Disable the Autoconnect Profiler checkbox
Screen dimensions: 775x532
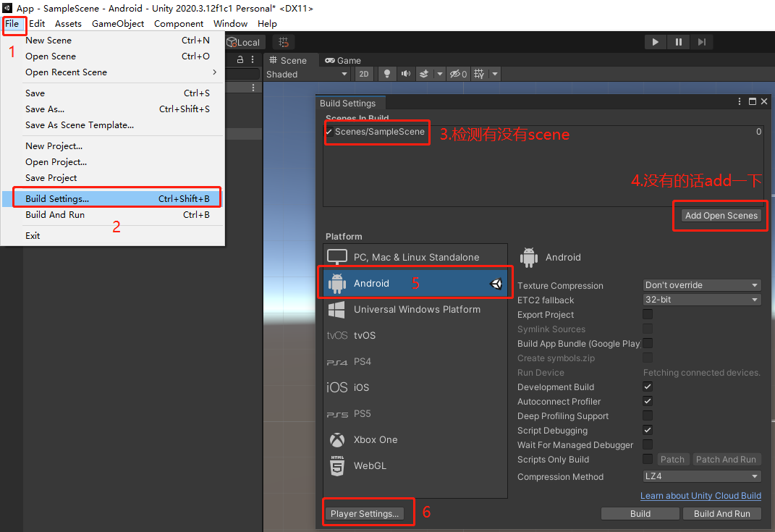pos(647,401)
